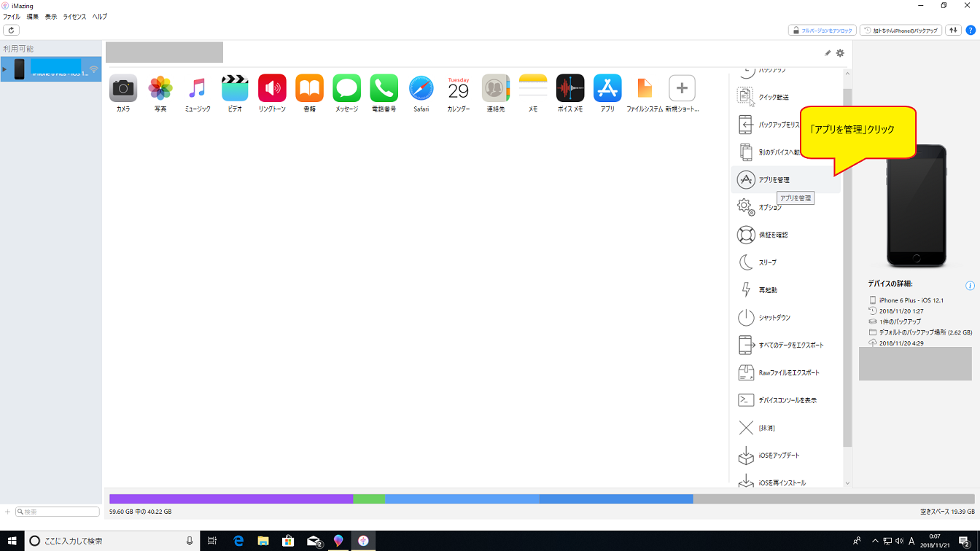Click アプリを管理 in the actions list
Image resolution: width=980 pixels, height=551 pixels.
point(786,179)
